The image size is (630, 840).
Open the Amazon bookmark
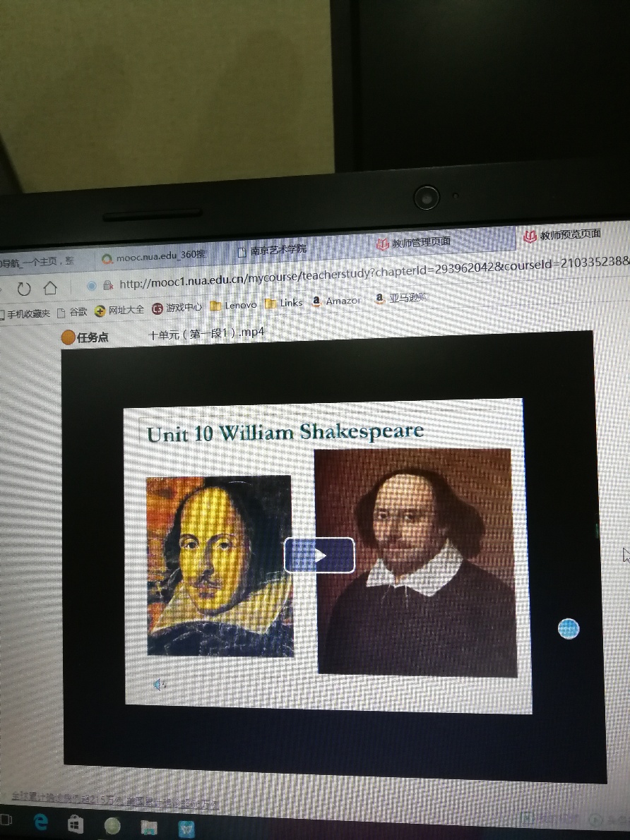(x=336, y=301)
